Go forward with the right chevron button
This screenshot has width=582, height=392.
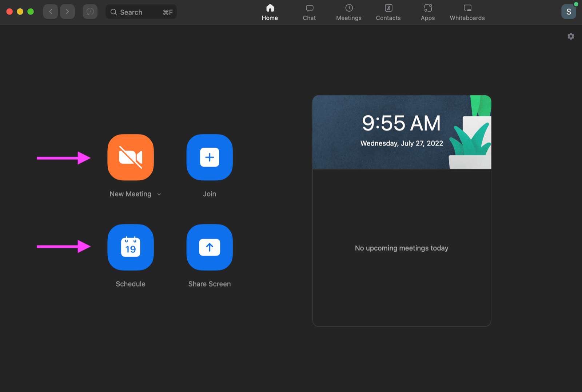pos(67,12)
